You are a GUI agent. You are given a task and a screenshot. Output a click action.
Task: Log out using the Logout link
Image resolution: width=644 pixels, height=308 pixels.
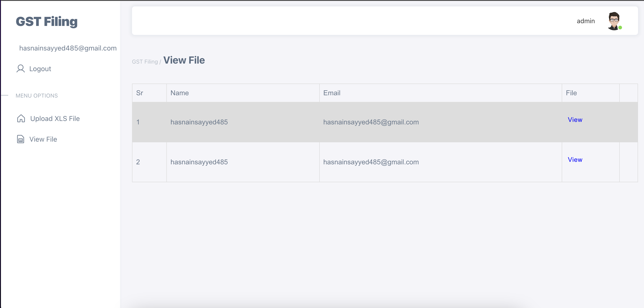click(40, 69)
